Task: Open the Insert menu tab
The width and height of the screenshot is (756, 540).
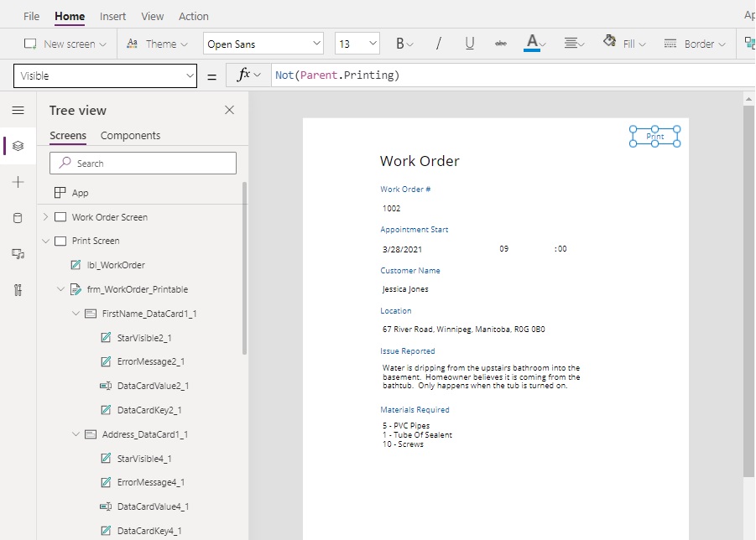Action: pos(112,17)
